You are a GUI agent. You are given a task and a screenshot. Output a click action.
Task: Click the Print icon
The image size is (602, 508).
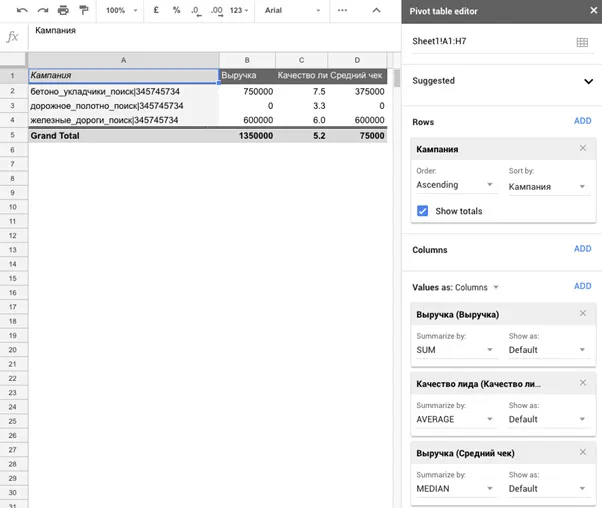(63, 10)
